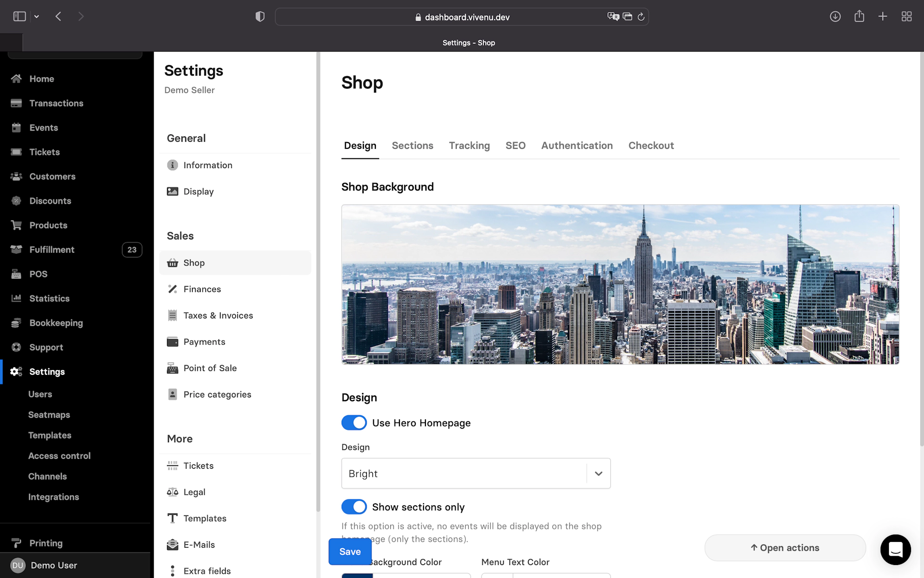Switch to the Sections tab
The width and height of the screenshot is (924, 578).
tap(412, 145)
